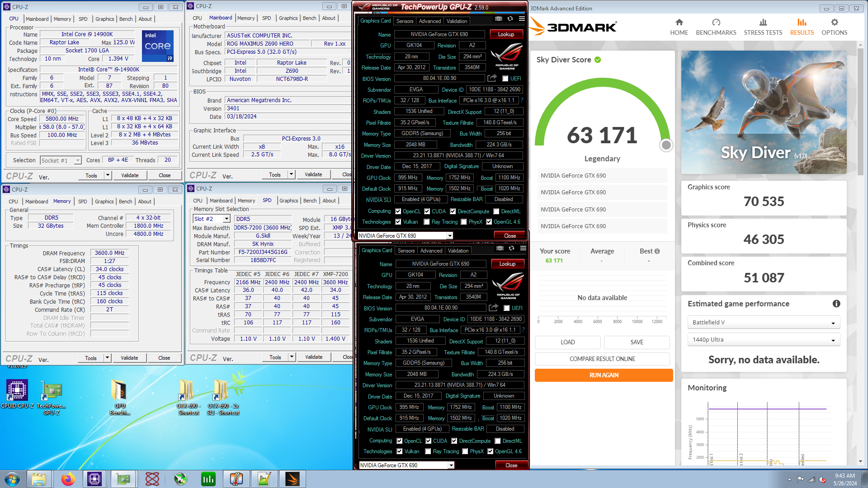Toggle PhysX checkbox in upper GPU-Z window
The height and width of the screenshot is (488, 868).
(x=464, y=222)
